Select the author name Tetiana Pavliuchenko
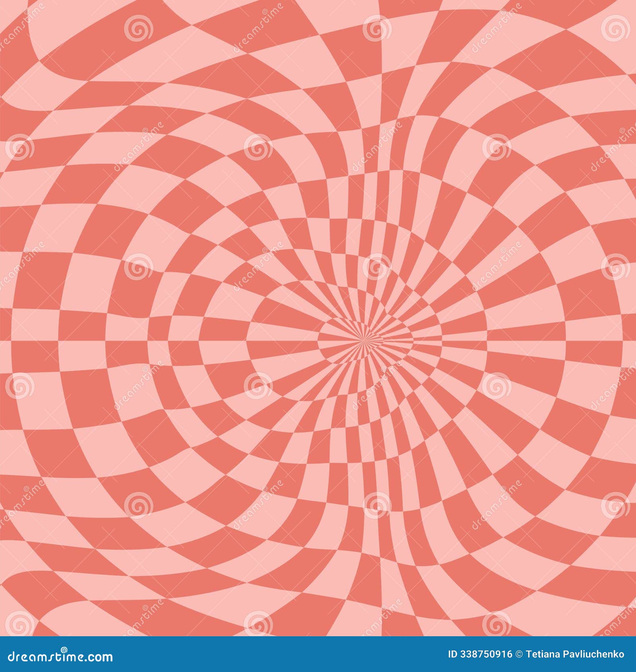 [x=575, y=654]
